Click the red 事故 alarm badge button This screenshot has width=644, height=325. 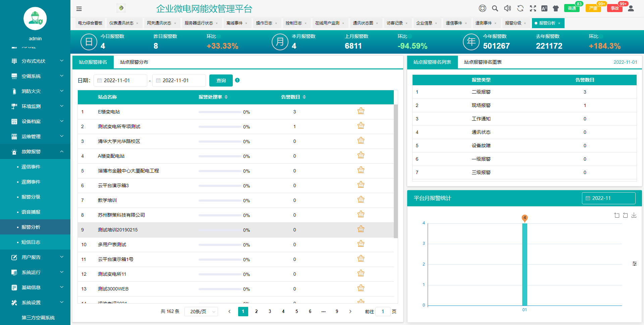pyautogui.click(x=614, y=8)
